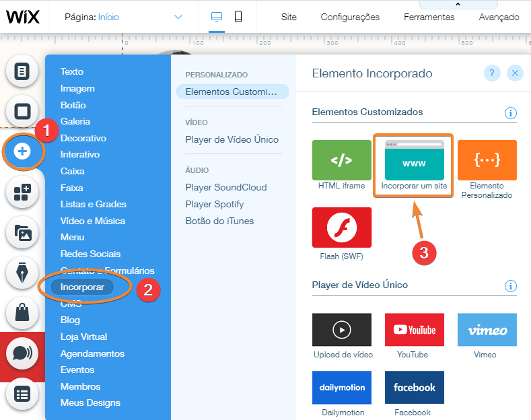Switch to mobile view icon
This screenshot has width=531, height=420.
tap(238, 17)
